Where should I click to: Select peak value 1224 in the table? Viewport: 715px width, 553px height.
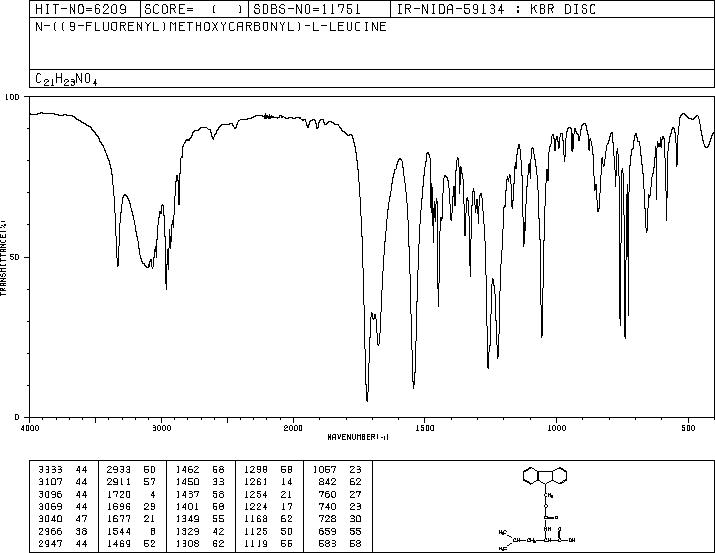coord(256,506)
